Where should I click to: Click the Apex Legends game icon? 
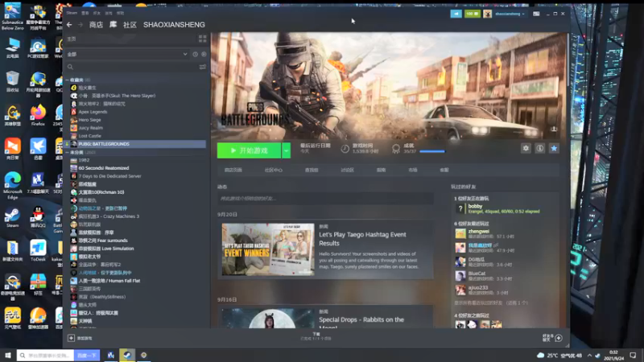pyautogui.click(x=73, y=112)
